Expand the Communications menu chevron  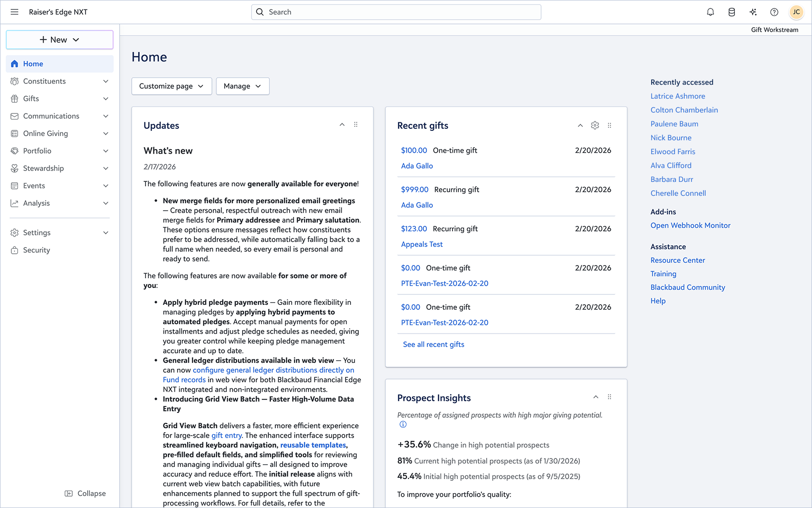coord(105,116)
